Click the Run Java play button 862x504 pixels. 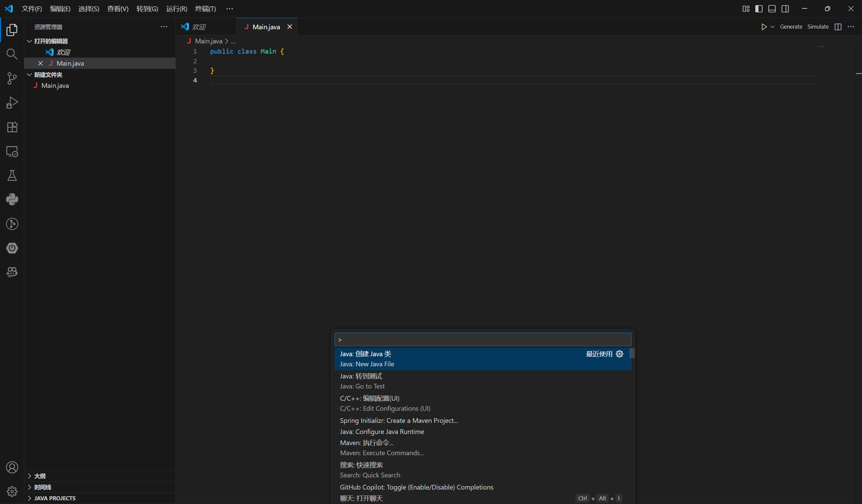click(764, 27)
